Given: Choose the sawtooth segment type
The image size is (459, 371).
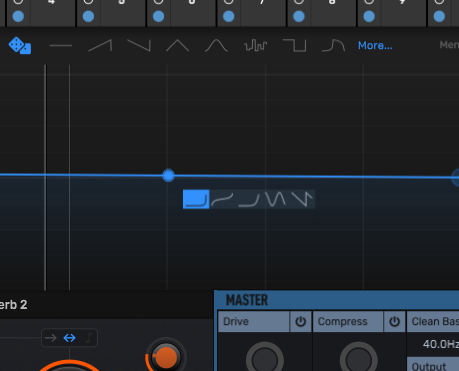Looking at the screenshot, I should (x=302, y=199).
